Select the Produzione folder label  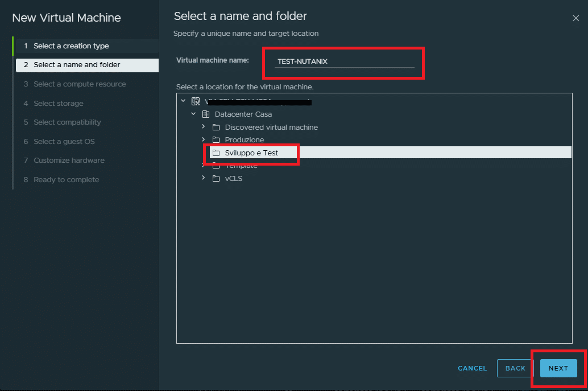coord(244,139)
